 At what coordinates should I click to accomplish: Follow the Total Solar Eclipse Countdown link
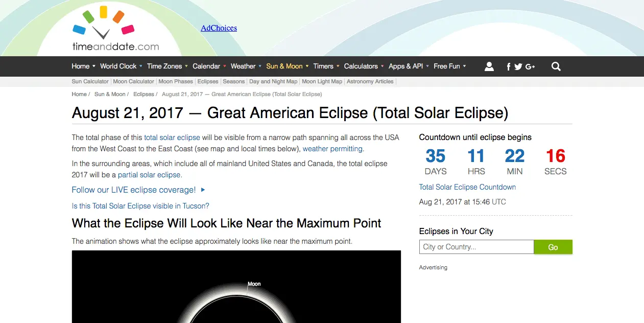tap(467, 187)
